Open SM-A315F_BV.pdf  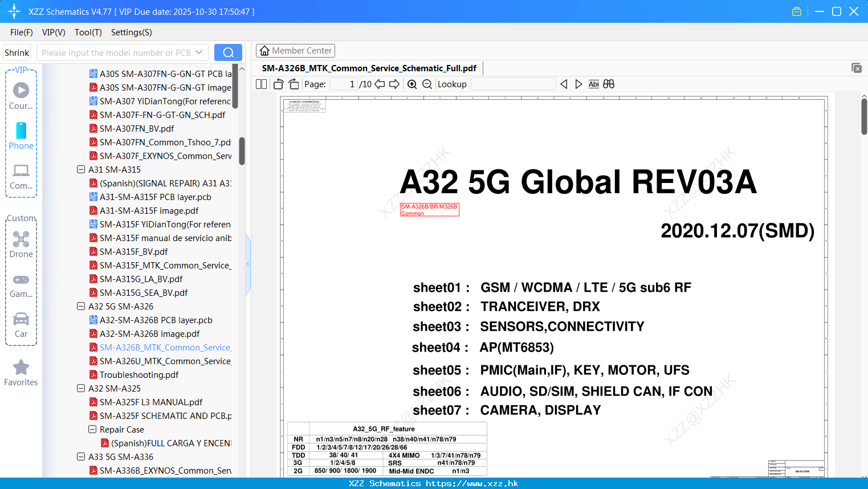pyautogui.click(x=129, y=251)
